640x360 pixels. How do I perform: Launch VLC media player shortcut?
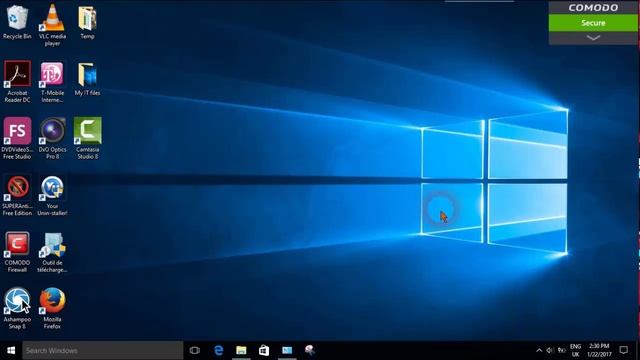[53, 25]
